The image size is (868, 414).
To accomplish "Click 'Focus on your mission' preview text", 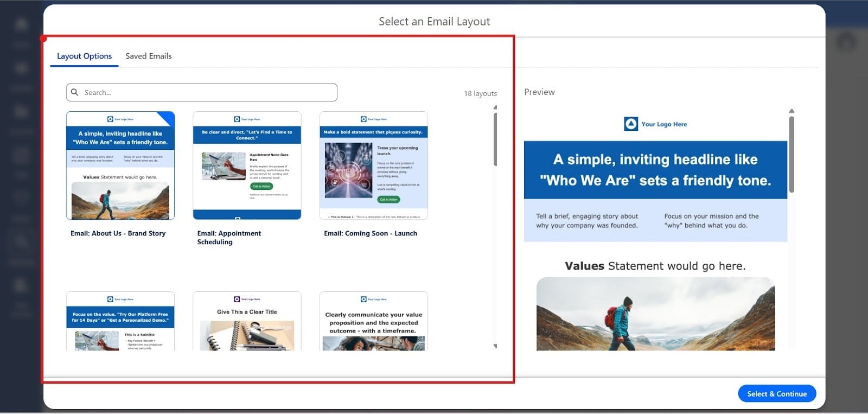I will coord(711,221).
